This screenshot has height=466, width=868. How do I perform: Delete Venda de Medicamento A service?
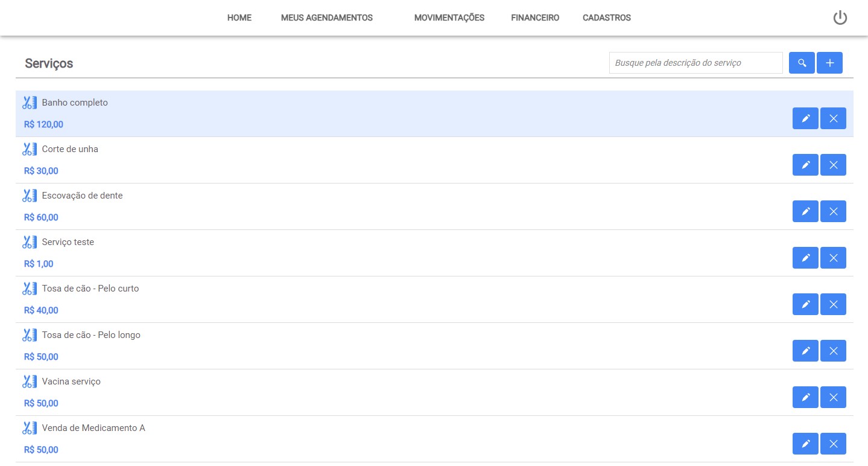point(833,444)
